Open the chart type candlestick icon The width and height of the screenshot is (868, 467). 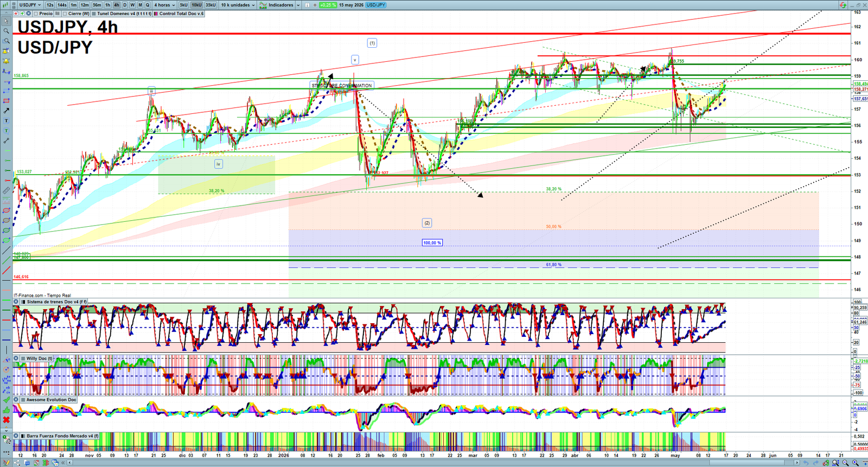[5, 5]
